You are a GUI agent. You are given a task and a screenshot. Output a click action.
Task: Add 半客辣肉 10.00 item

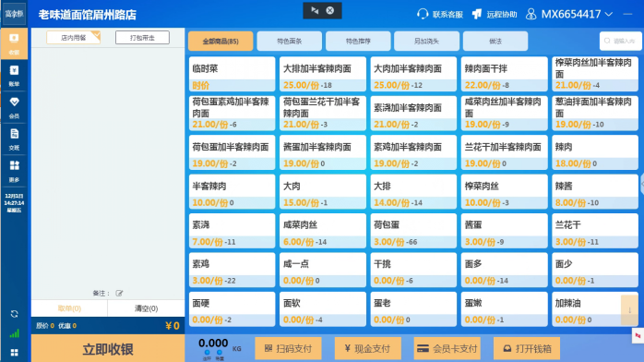tap(233, 191)
